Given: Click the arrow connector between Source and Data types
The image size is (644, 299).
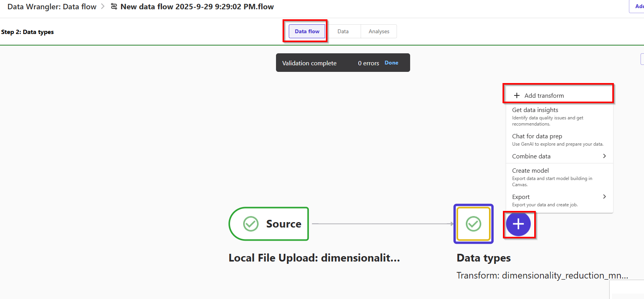Looking at the screenshot, I should point(382,224).
